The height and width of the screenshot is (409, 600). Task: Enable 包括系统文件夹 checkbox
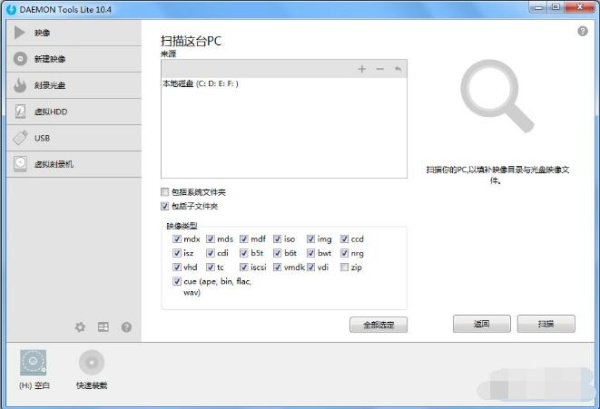pyautogui.click(x=165, y=192)
